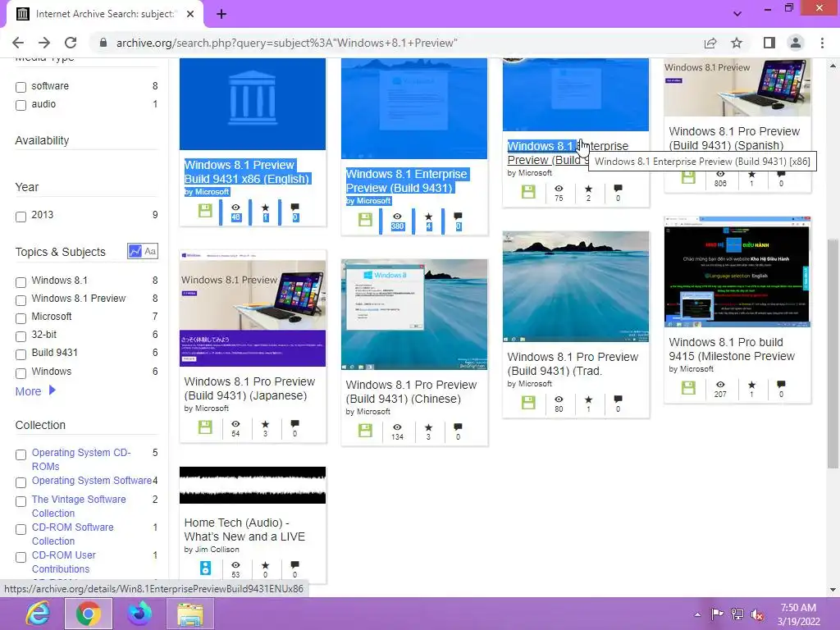Open Windows 8.1 Pro Preview (Chinese) title
This screenshot has width=840, height=630.
pos(411,391)
